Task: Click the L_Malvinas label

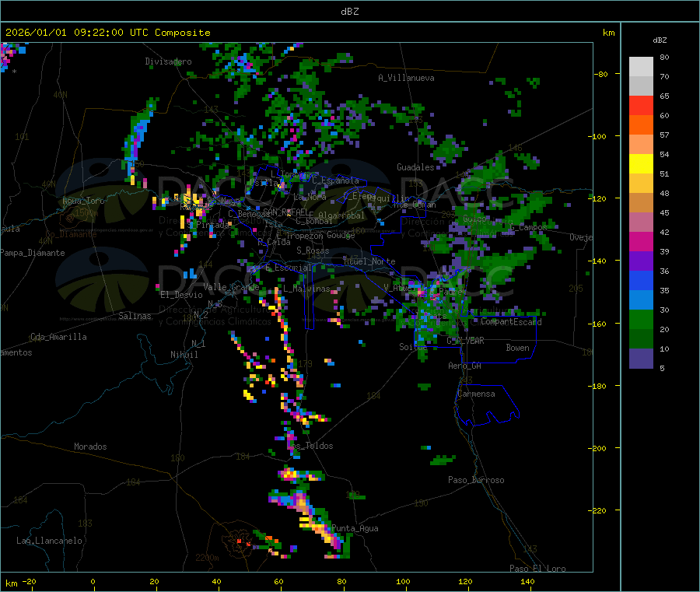Action: click(306, 289)
